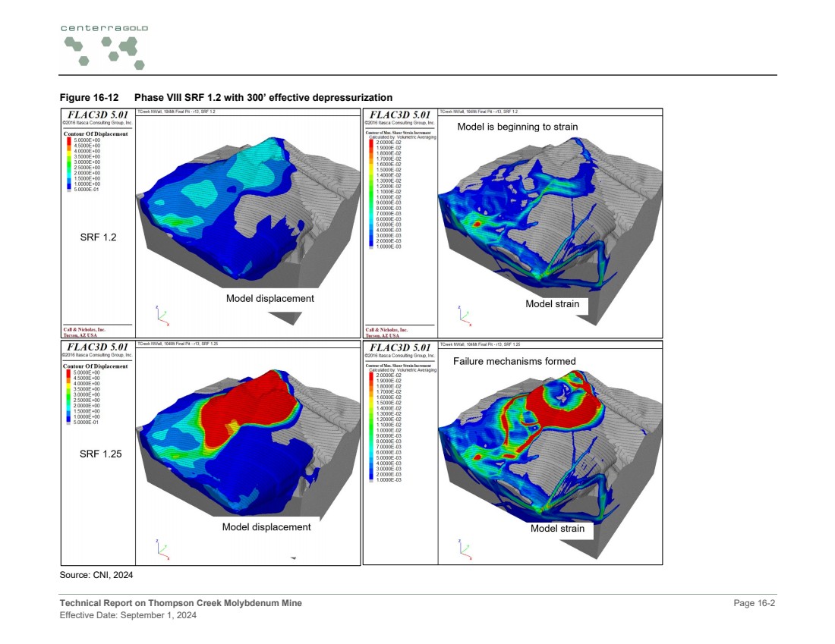Click the 'Page 16-2' page number
835x644 pixels.
click(x=754, y=603)
